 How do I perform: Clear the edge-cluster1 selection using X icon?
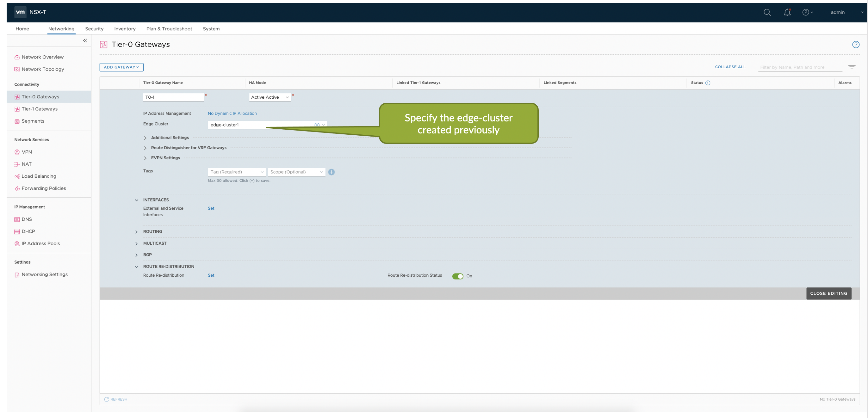tap(317, 125)
